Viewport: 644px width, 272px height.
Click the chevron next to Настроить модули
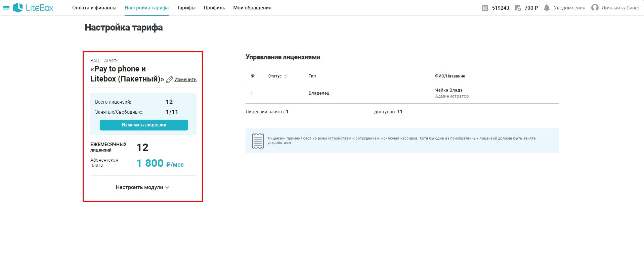pos(167,187)
